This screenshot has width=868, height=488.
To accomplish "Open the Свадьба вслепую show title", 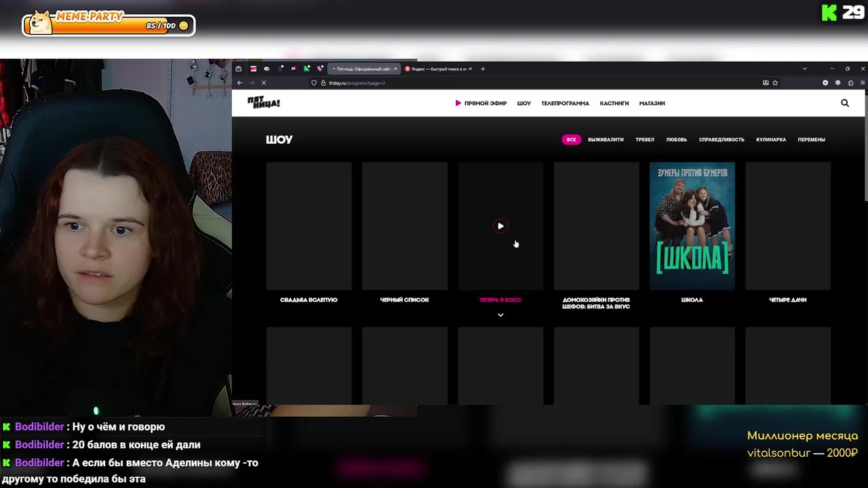I will tap(309, 300).
